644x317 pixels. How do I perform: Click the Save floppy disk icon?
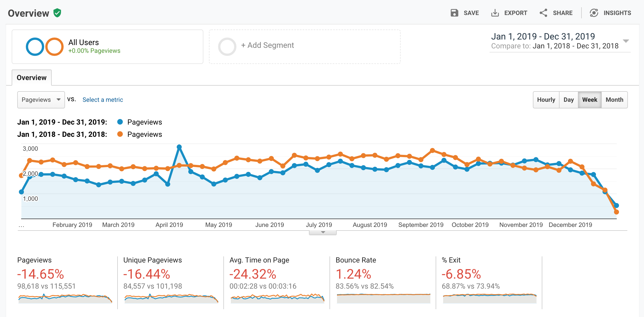[x=454, y=13]
